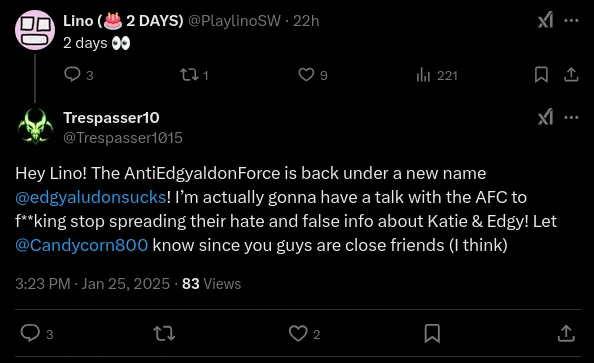
Task: Bookmark Lino's tweet
Action: (541, 75)
